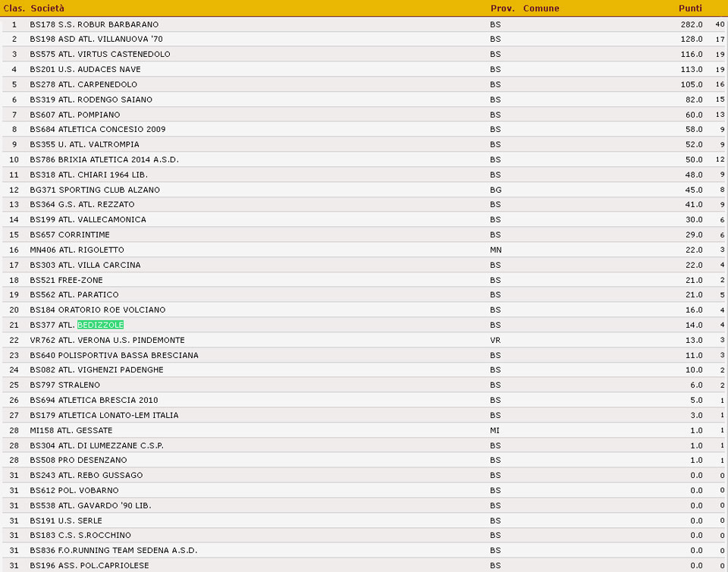Select row BS178 S.S. ROBUR BARBARANO

coord(364,24)
